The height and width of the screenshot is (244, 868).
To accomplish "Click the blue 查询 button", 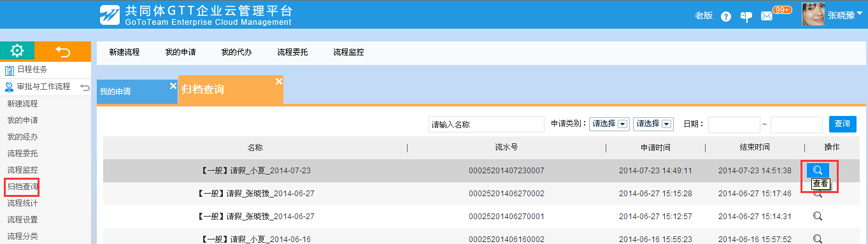I will click(842, 124).
